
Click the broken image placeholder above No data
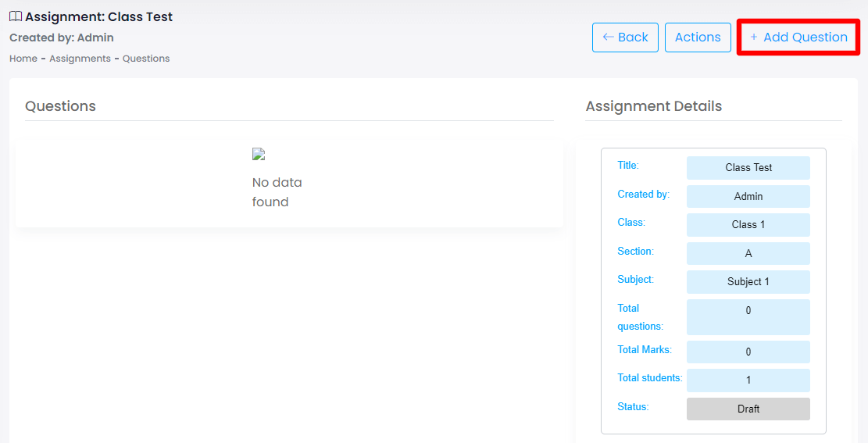(259, 155)
